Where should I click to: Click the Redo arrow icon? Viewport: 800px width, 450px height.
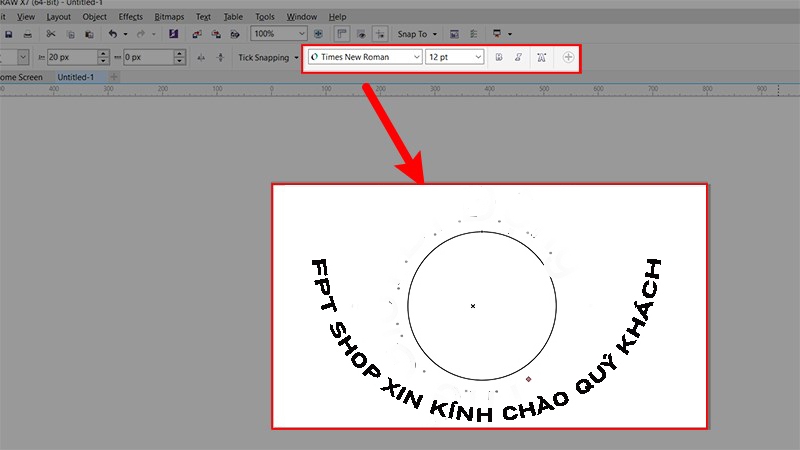141,34
